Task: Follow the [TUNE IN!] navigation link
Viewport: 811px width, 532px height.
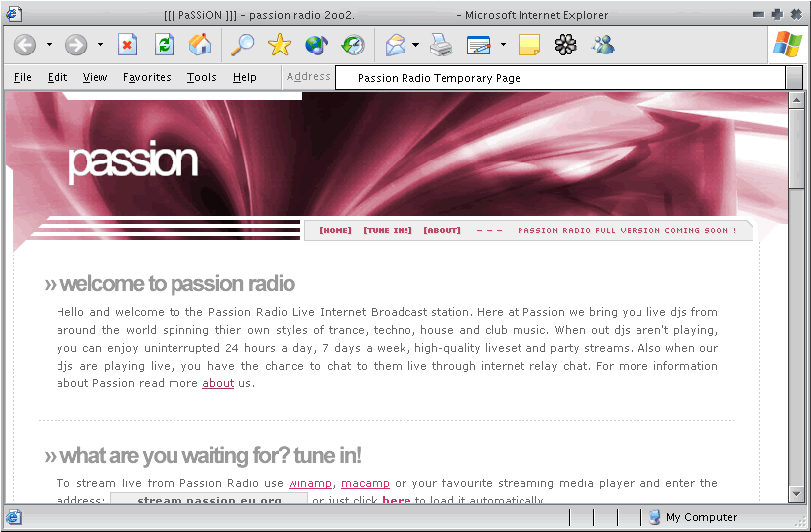Action: 388,230
